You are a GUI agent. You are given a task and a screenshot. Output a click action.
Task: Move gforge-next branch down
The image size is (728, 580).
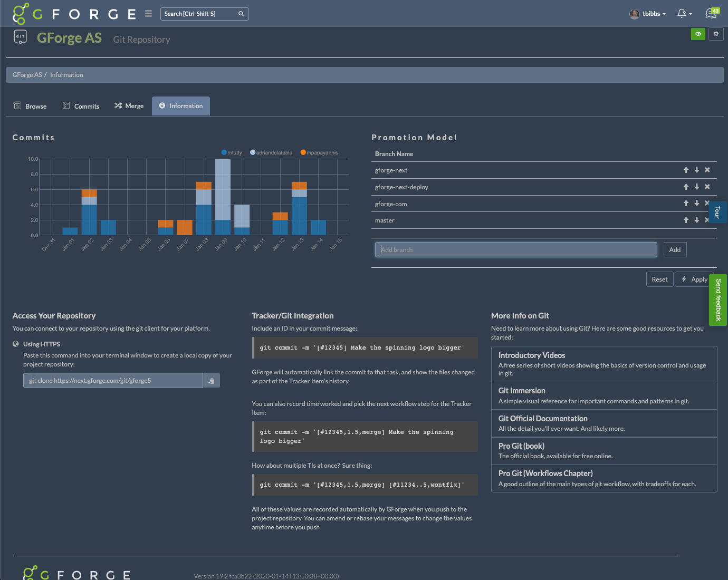coord(697,170)
